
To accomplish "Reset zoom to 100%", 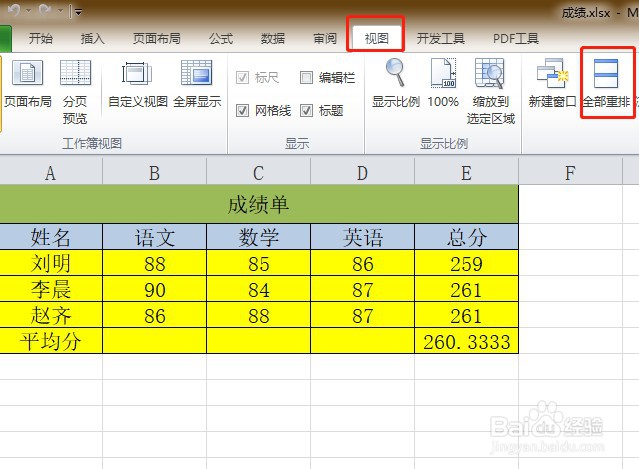I will [x=443, y=84].
